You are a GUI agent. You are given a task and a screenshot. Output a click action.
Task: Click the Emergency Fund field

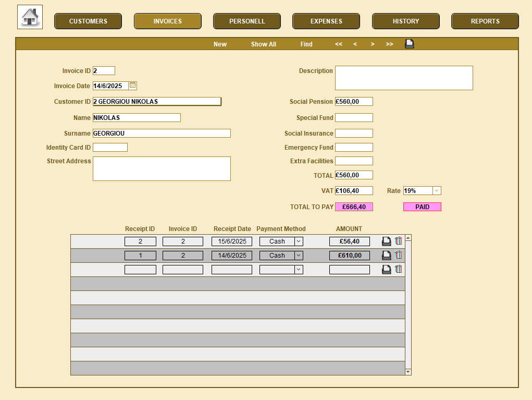(x=354, y=148)
